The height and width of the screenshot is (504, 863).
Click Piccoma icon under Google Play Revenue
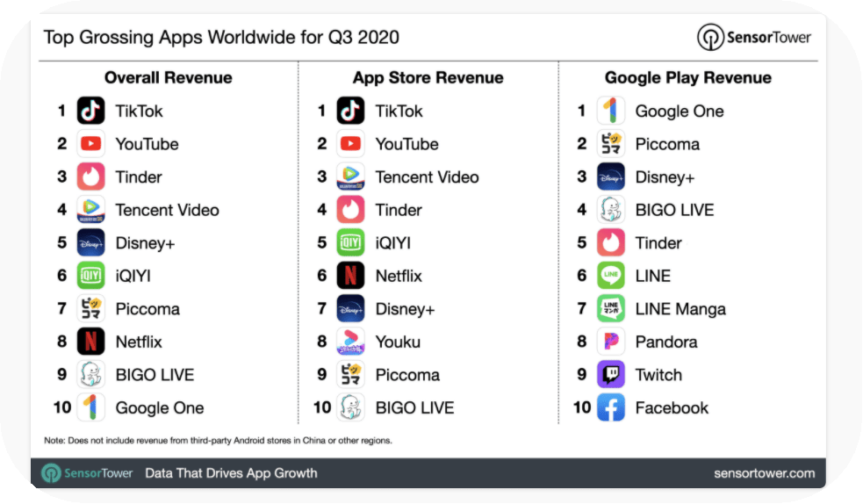611,144
